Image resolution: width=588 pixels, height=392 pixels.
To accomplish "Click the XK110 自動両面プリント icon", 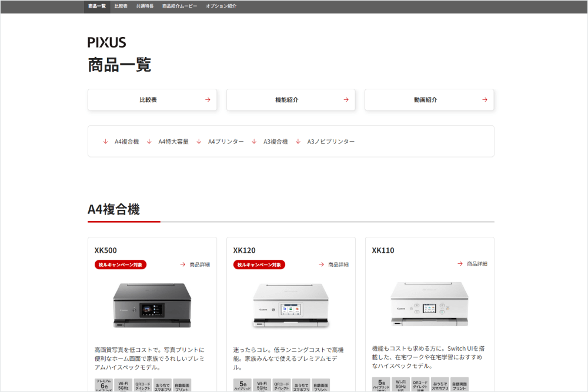I will [x=459, y=384].
